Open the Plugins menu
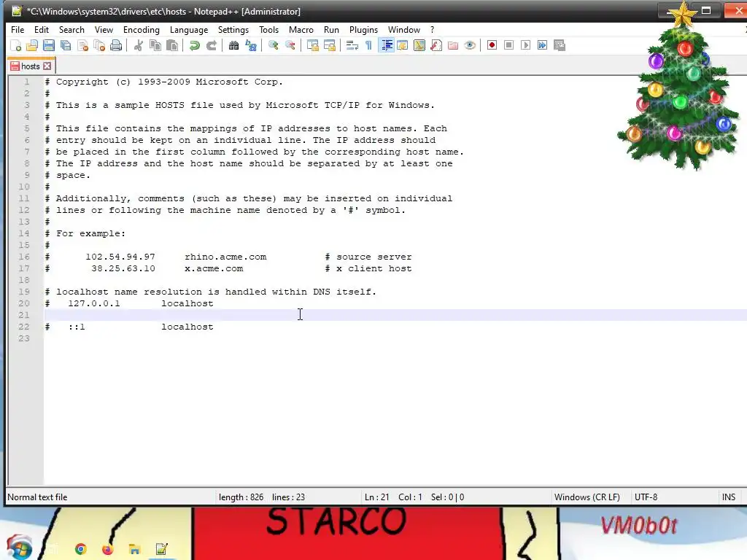 point(363,29)
